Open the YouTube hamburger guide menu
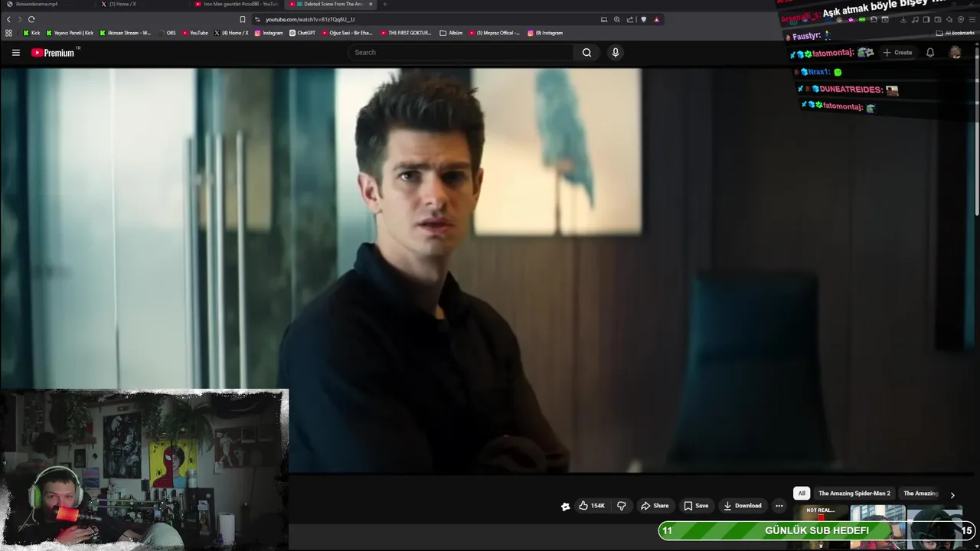Viewport: 980px width, 551px height. click(x=15, y=53)
